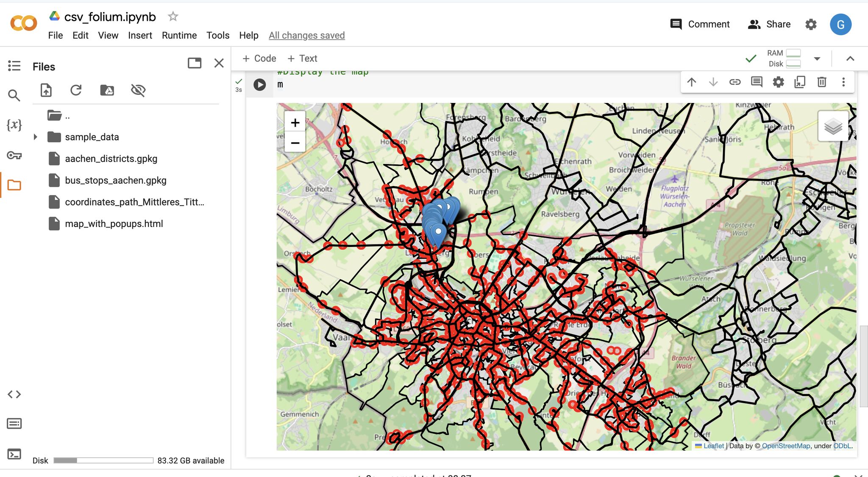Open the ODbL license link
The height and width of the screenshot is (477, 868).
(x=842, y=446)
